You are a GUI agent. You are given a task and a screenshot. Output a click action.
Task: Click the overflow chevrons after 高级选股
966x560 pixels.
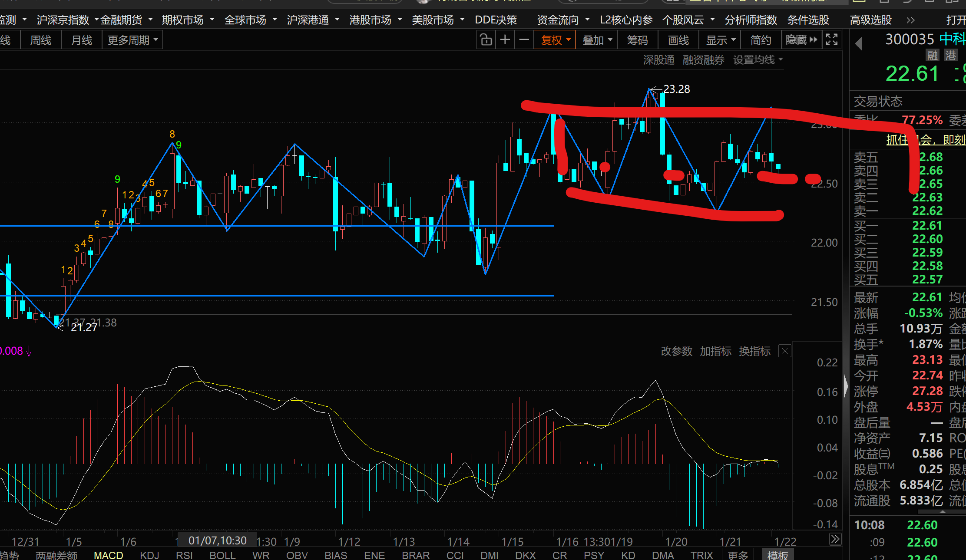coord(910,20)
